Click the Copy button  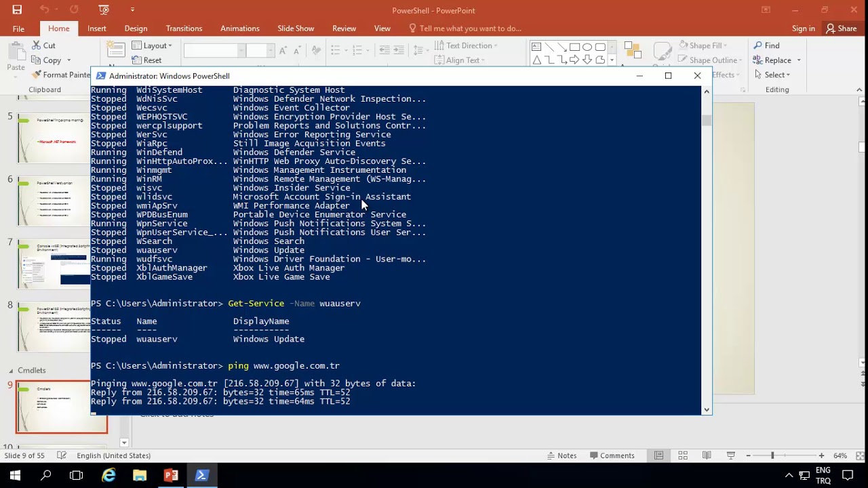click(47, 60)
